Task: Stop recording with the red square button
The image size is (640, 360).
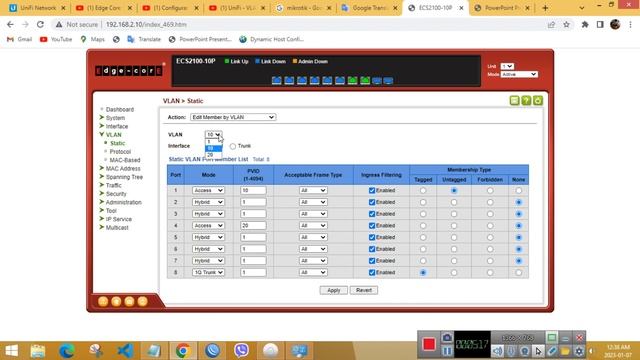Action: [x=429, y=344]
